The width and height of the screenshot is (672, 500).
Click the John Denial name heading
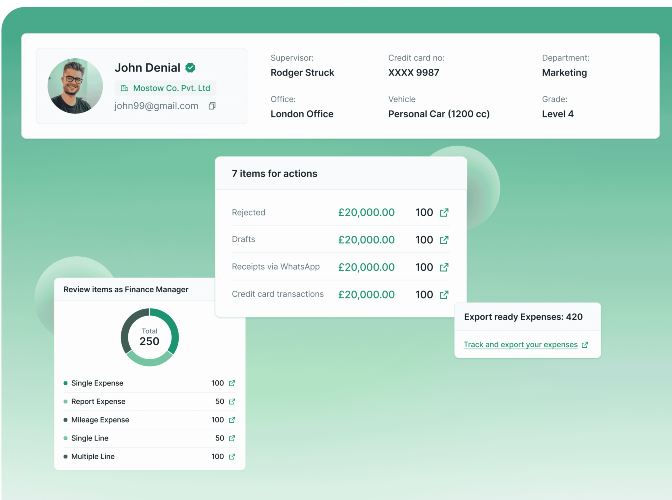147,68
